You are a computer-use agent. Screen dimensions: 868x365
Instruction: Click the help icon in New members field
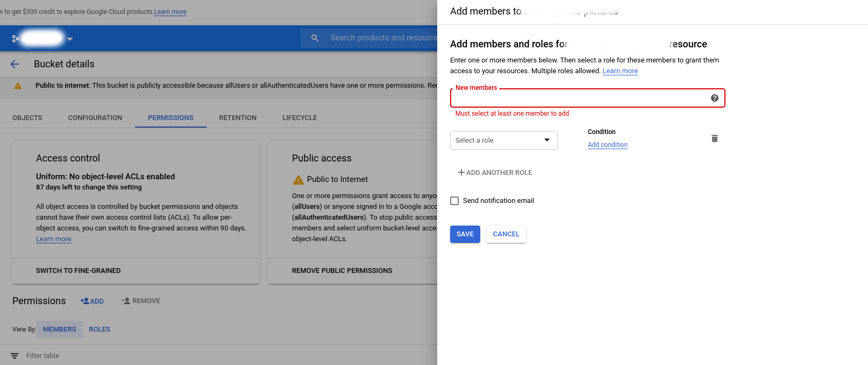click(714, 98)
